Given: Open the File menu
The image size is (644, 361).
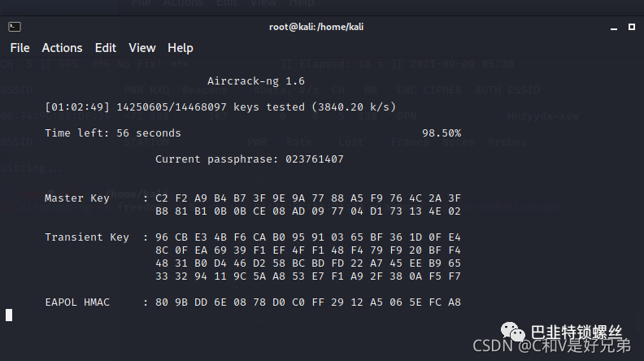Looking at the screenshot, I should pyautogui.click(x=20, y=48).
